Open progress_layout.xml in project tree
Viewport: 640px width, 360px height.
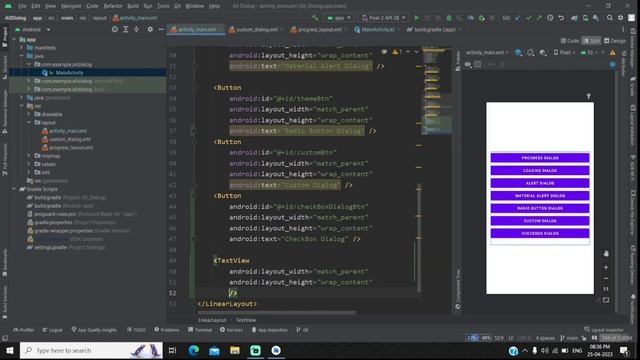click(71, 147)
